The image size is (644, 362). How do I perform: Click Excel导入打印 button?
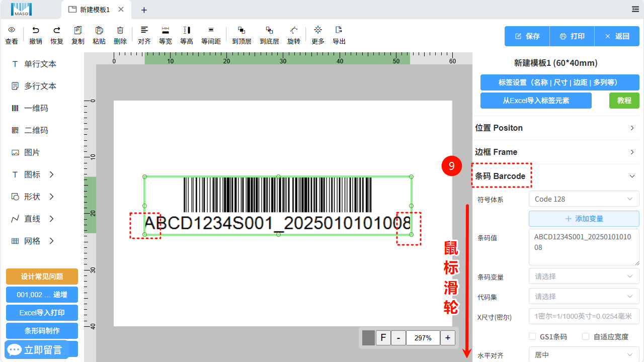42,313
